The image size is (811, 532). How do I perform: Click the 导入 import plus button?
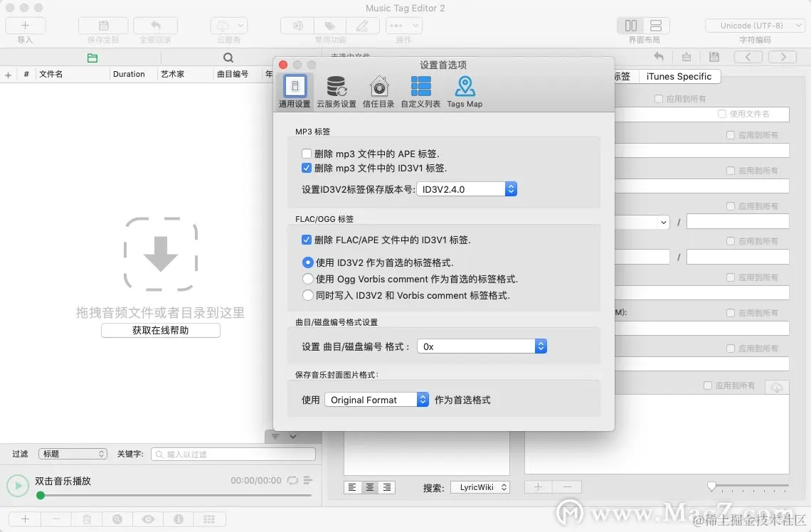click(25, 26)
